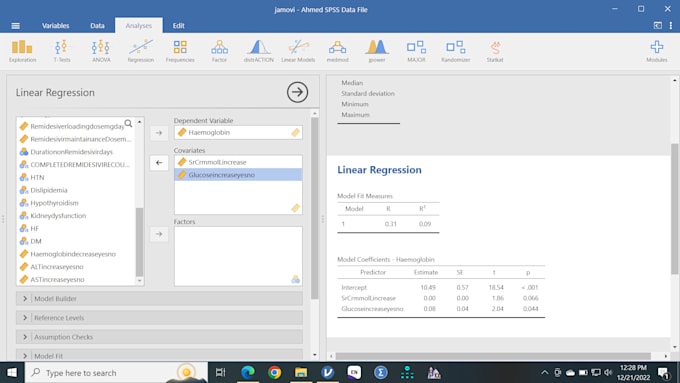The height and width of the screenshot is (383, 680).
Task: Click Haemoglobin in Dependent Variable box
Action: coord(238,132)
